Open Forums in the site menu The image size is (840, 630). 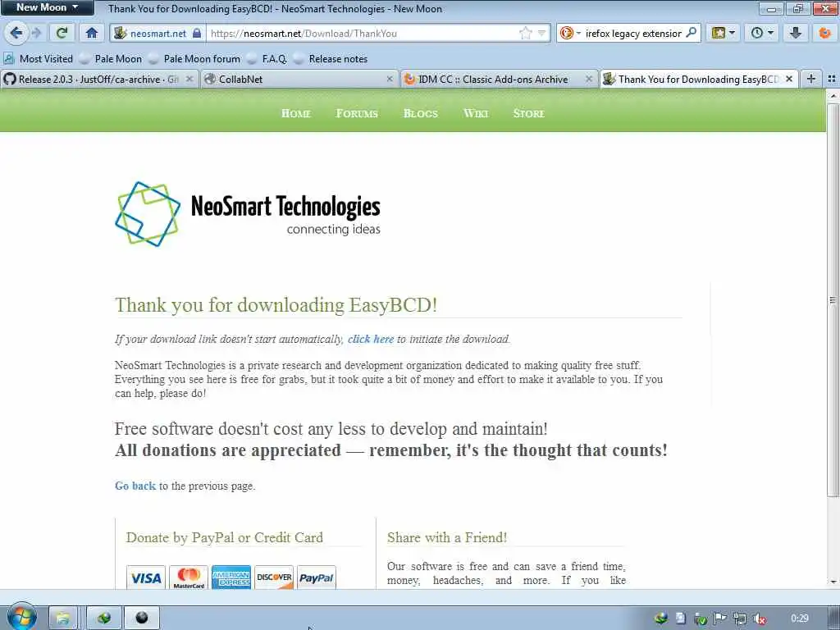tap(357, 113)
